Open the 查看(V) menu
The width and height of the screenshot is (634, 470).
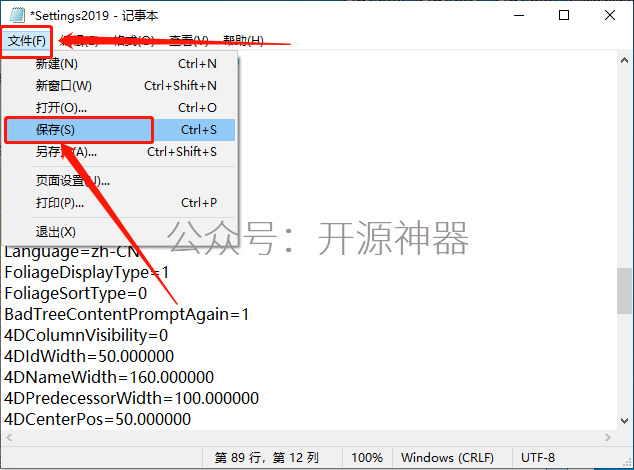click(x=188, y=41)
